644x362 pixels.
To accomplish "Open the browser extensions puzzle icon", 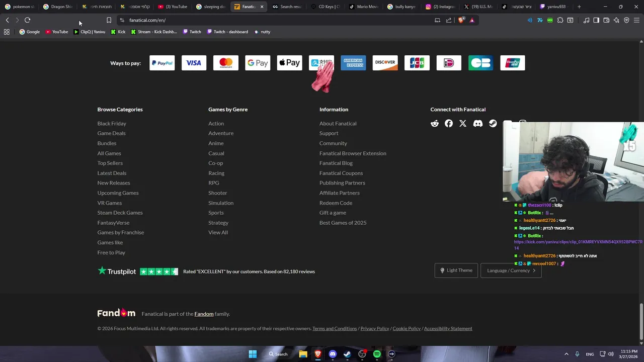I will [x=560, y=20].
